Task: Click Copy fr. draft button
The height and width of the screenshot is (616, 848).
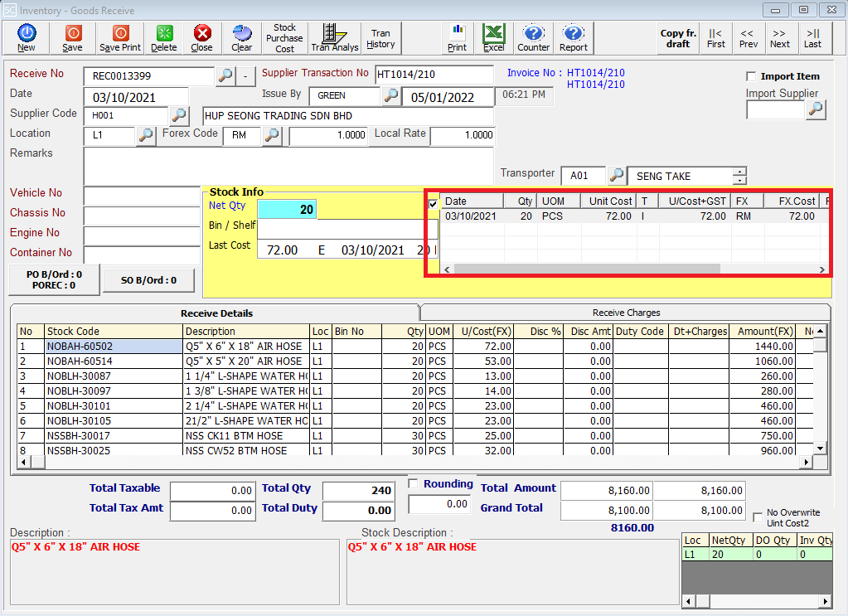Action: coord(678,38)
